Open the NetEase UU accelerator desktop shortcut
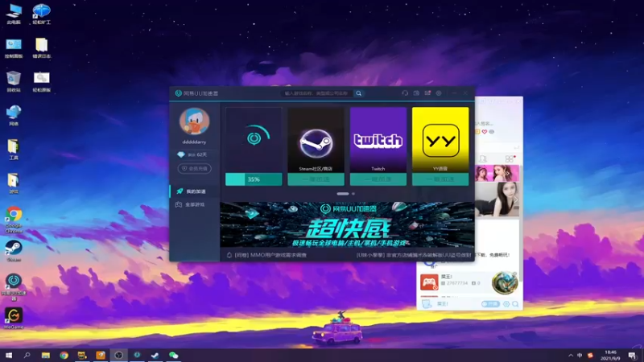644x362 pixels. (14, 287)
